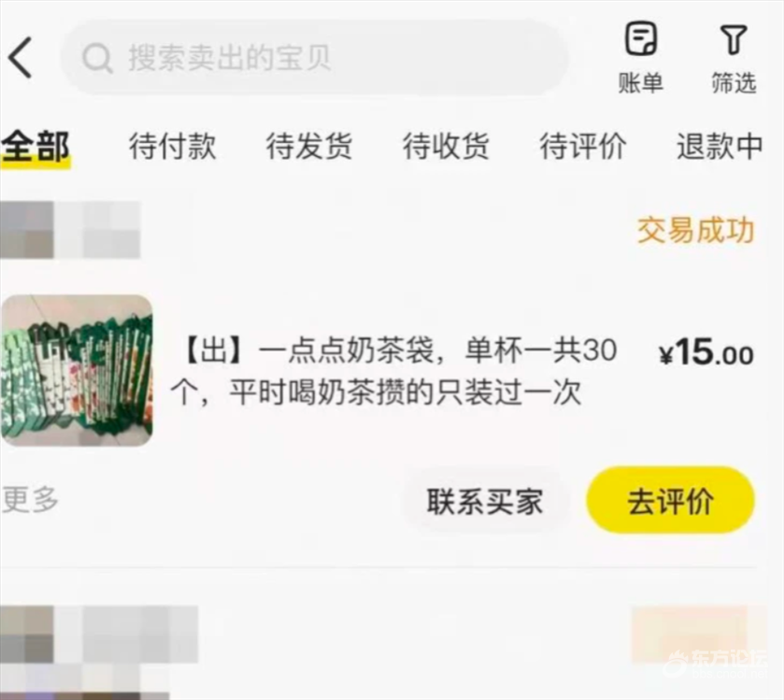Click the 搜索卖出的宝贝 search field
784x700 pixels.
[315, 58]
